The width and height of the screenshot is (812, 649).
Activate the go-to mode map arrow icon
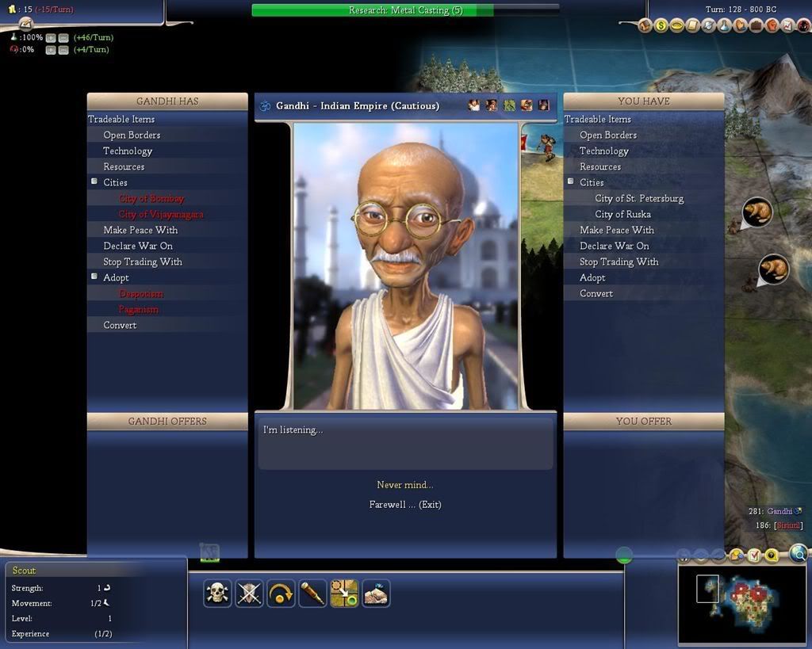(344, 593)
